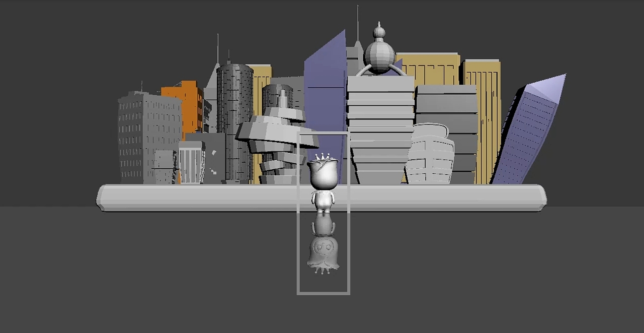Select the upside-down mirrored character below platform
Image resolution: width=644 pixels, height=333 pixels.
pyautogui.click(x=323, y=243)
